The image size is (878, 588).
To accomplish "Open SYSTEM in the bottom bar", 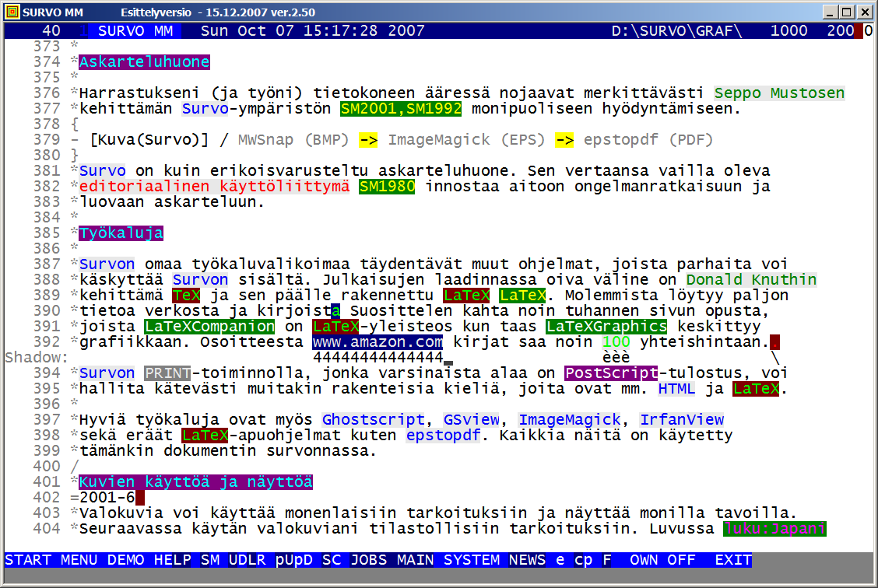I will (472, 560).
